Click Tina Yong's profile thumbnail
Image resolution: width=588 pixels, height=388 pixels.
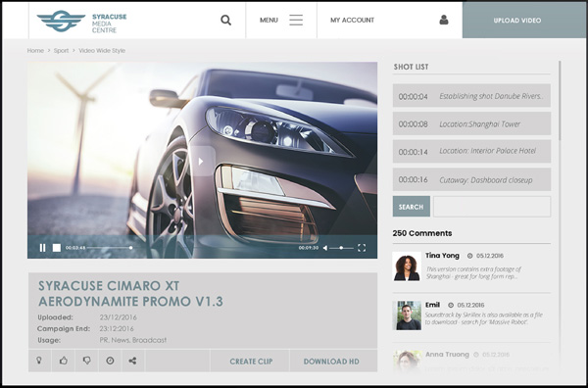407,267
